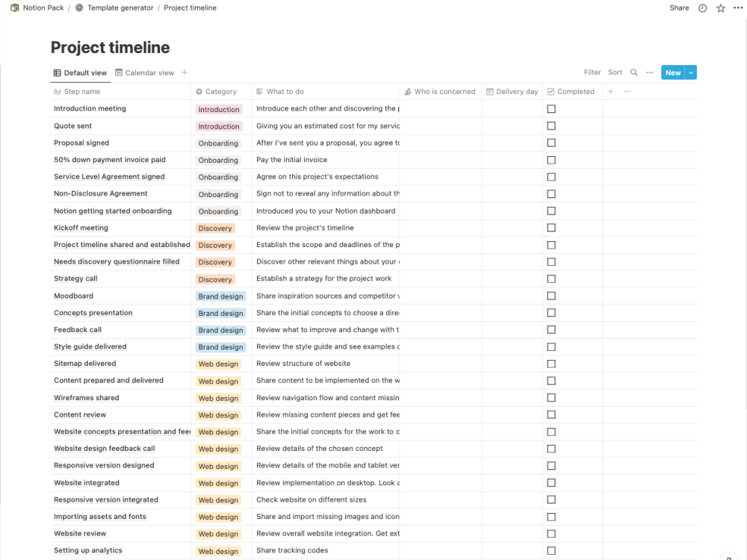Image resolution: width=747 pixels, height=560 pixels.
Task: Click Delivery day date icon in header
Action: pos(490,91)
